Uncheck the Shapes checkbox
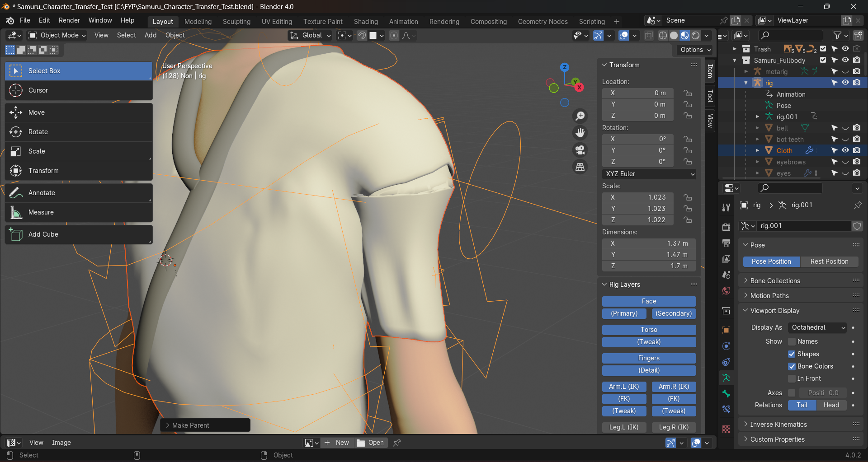The image size is (868, 462). click(x=792, y=354)
